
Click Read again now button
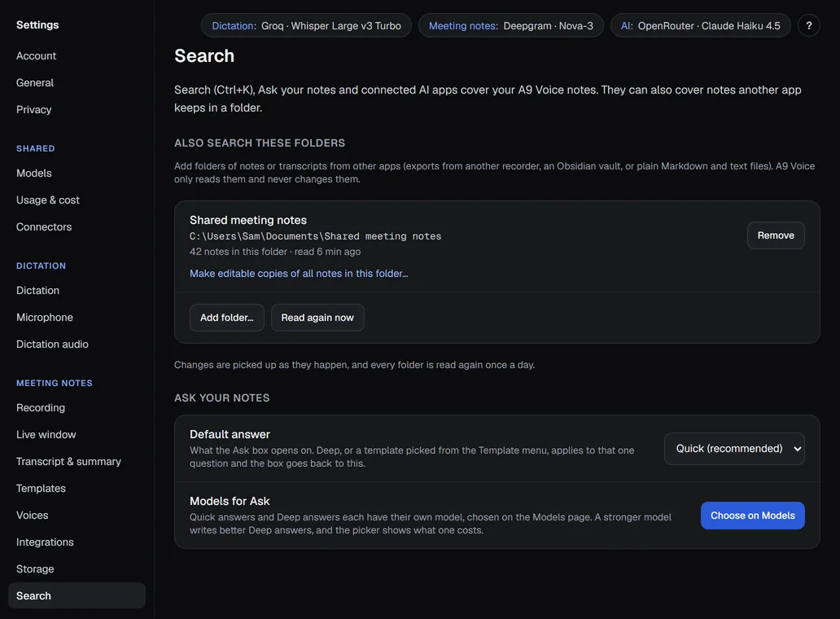(317, 318)
